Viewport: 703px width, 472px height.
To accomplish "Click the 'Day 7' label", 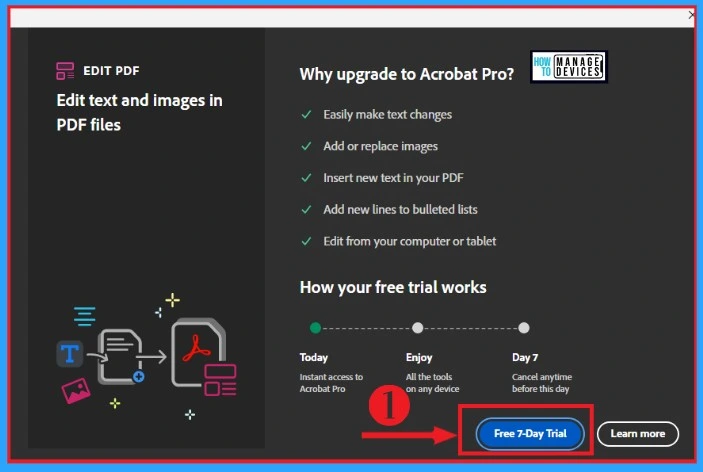I will point(525,357).
